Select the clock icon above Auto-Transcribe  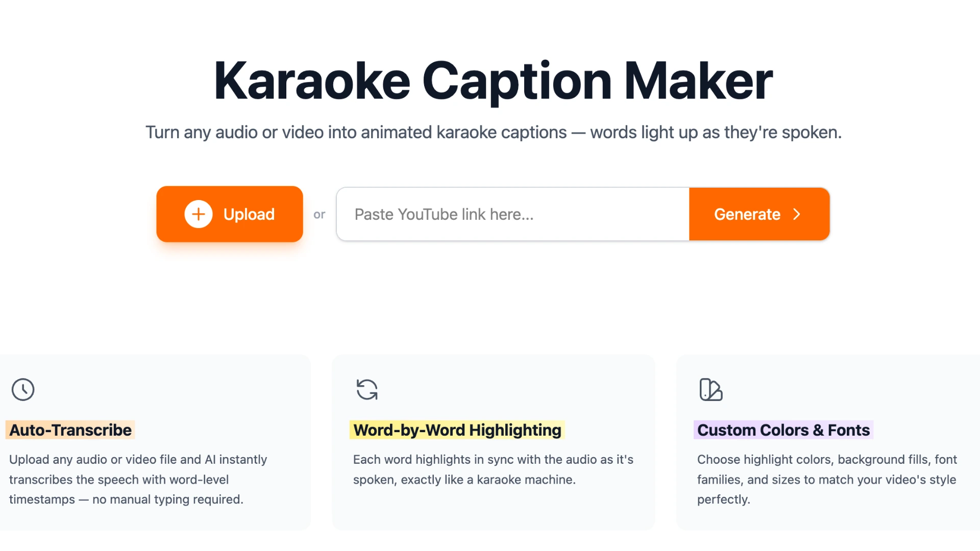click(x=22, y=389)
